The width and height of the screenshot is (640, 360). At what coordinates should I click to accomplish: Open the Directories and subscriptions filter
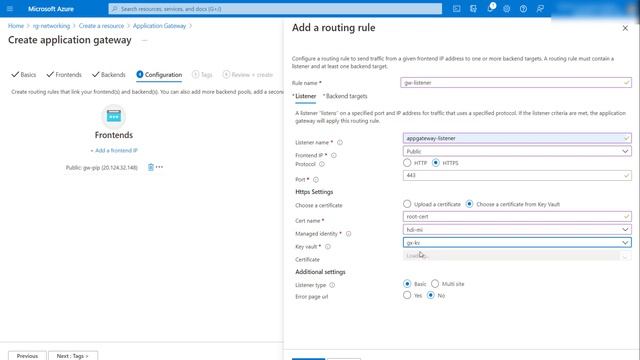[x=473, y=9]
